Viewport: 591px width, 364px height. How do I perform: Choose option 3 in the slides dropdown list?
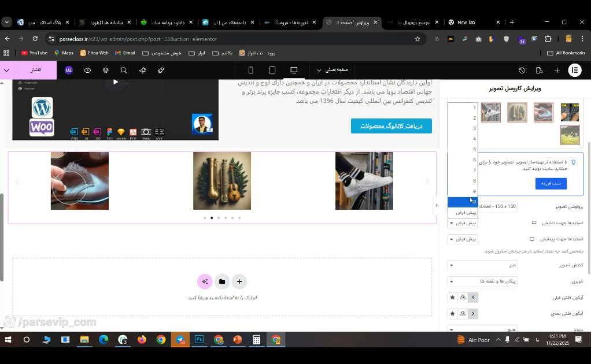(x=463, y=128)
